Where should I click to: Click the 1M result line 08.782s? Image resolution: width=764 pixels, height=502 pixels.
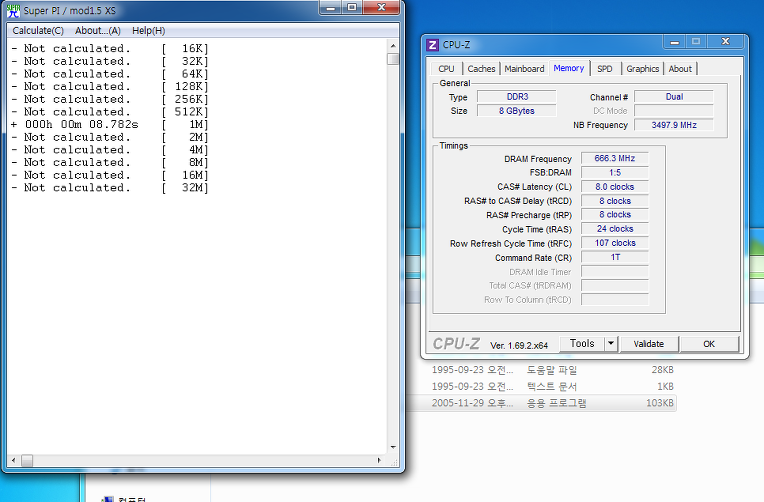[110, 124]
